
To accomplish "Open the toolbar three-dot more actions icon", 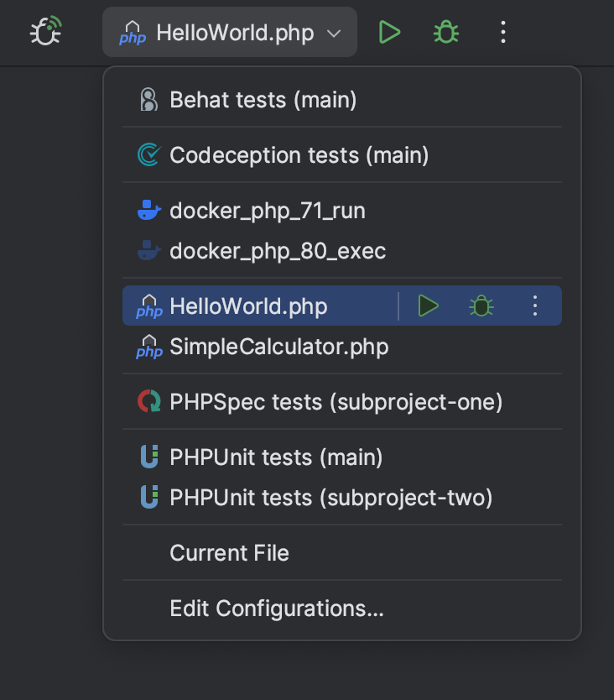I will point(502,32).
